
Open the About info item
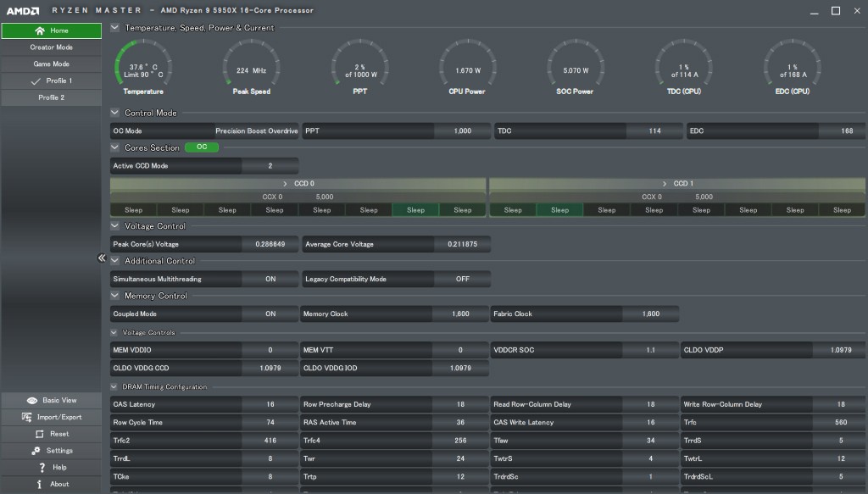coord(40,485)
